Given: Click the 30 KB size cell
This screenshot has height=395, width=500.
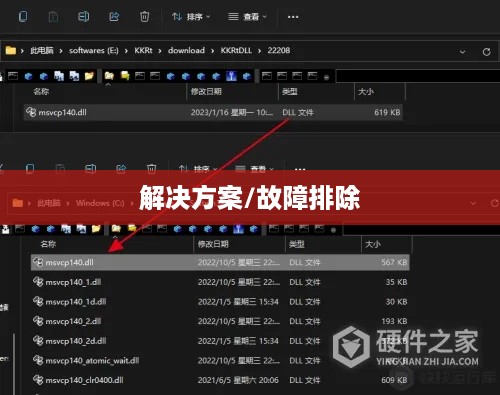Looking at the screenshot, I should (396, 302).
